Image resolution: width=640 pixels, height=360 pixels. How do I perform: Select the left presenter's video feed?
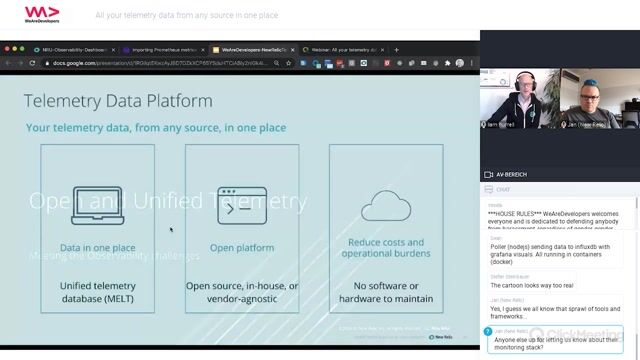(x=520, y=98)
